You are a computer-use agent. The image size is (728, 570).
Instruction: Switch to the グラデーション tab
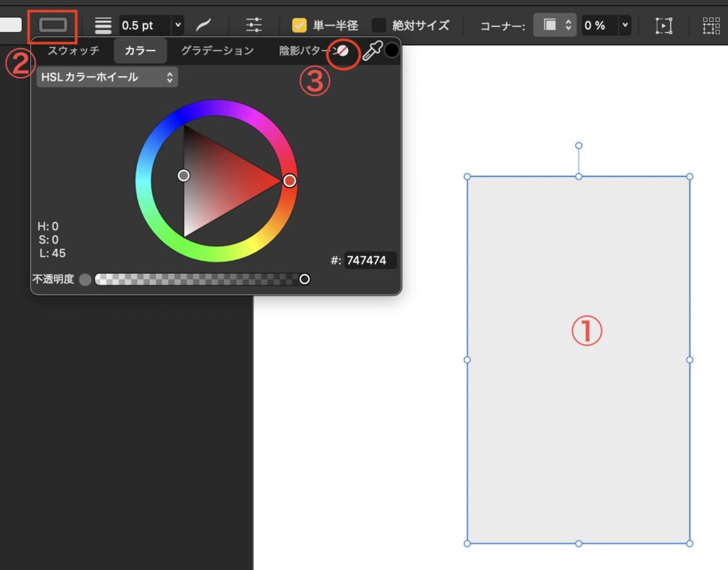(x=217, y=51)
